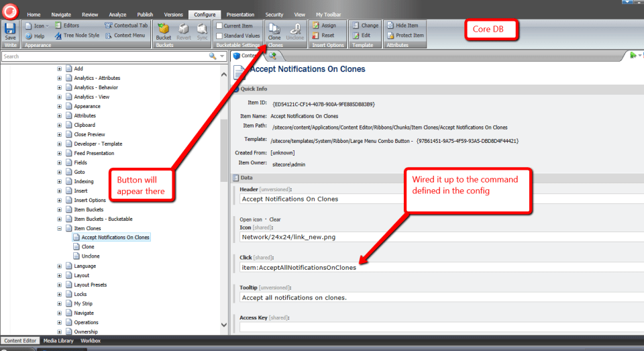The width and height of the screenshot is (644, 351).
Task: Enable the Current Item checkbox
Action: [219, 26]
